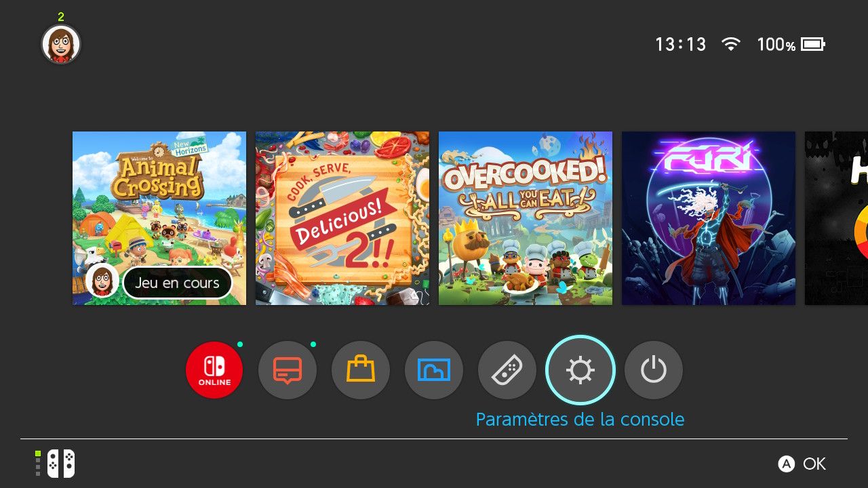
Task: Click the battery level indicator
Action: (791, 45)
